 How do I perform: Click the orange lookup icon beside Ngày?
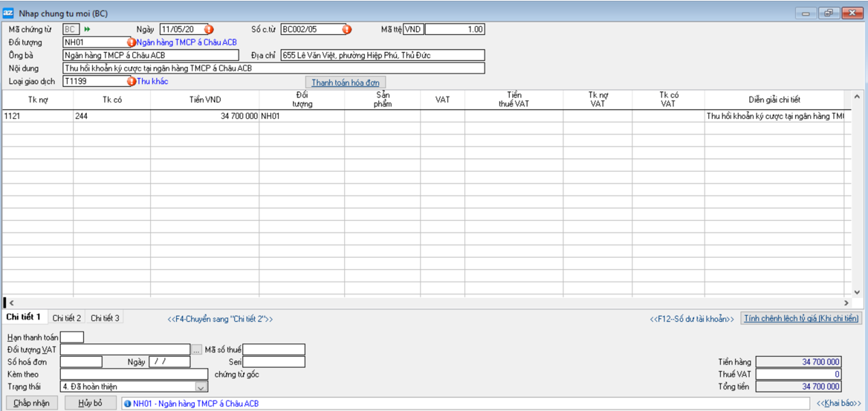click(208, 30)
